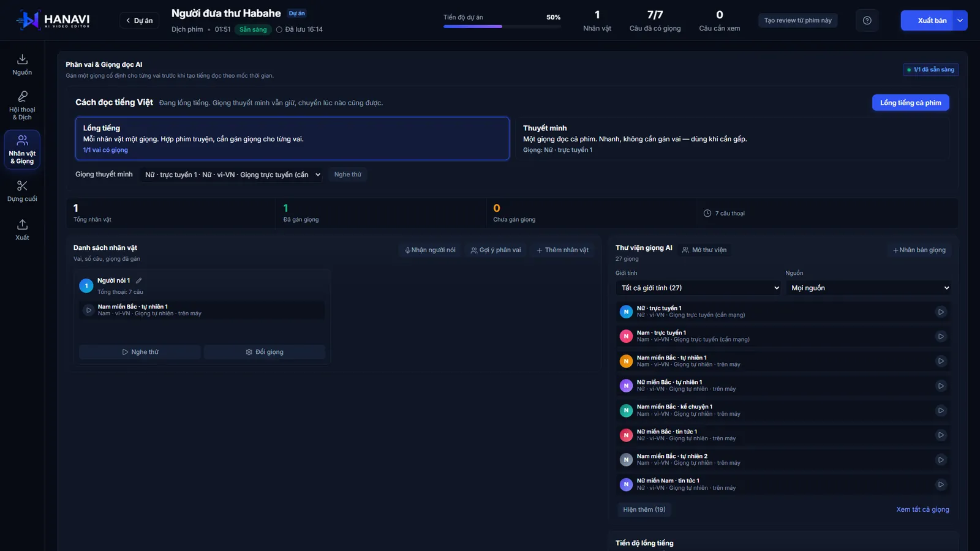Image resolution: width=980 pixels, height=551 pixels.
Task: Expand Hiện thêm (19) voices
Action: tap(644, 509)
